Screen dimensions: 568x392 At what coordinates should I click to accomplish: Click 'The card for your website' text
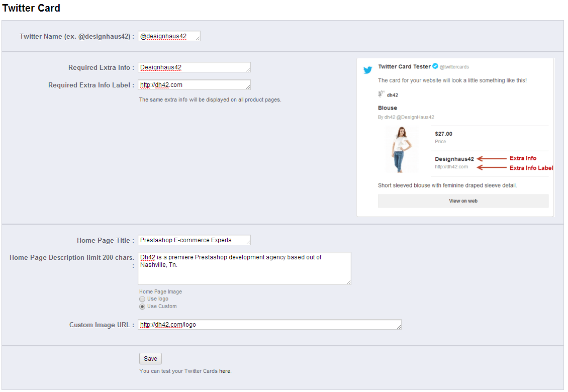coord(452,80)
